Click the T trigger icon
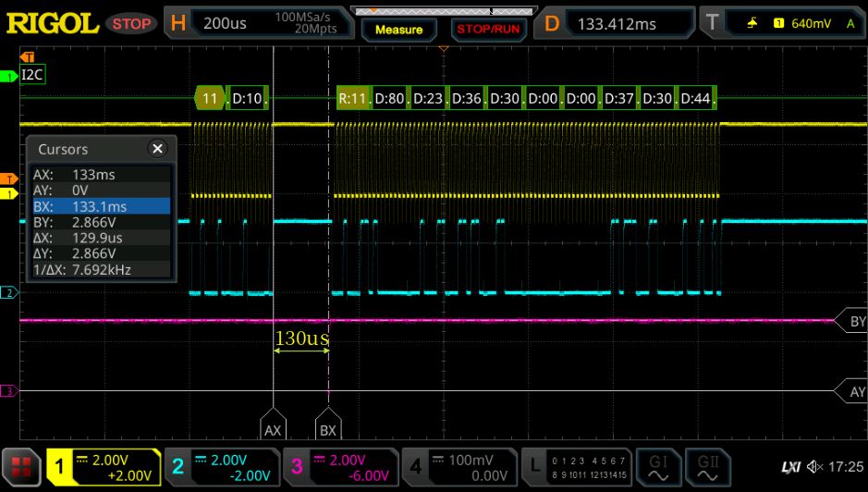The height and width of the screenshot is (492, 868). pos(712,23)
